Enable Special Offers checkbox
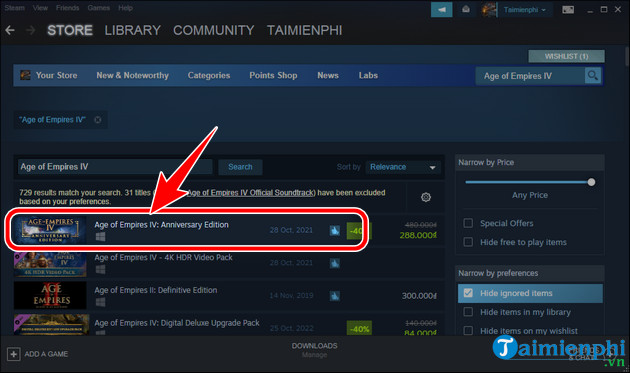630x373 pixels. (468, 223)
